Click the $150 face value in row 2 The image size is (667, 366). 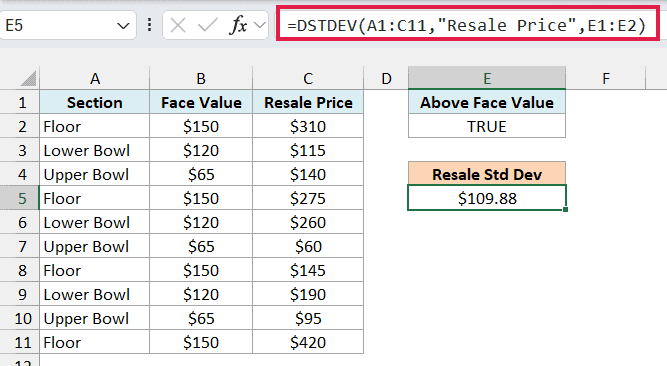pyautogui.click(x=201, y=126)
